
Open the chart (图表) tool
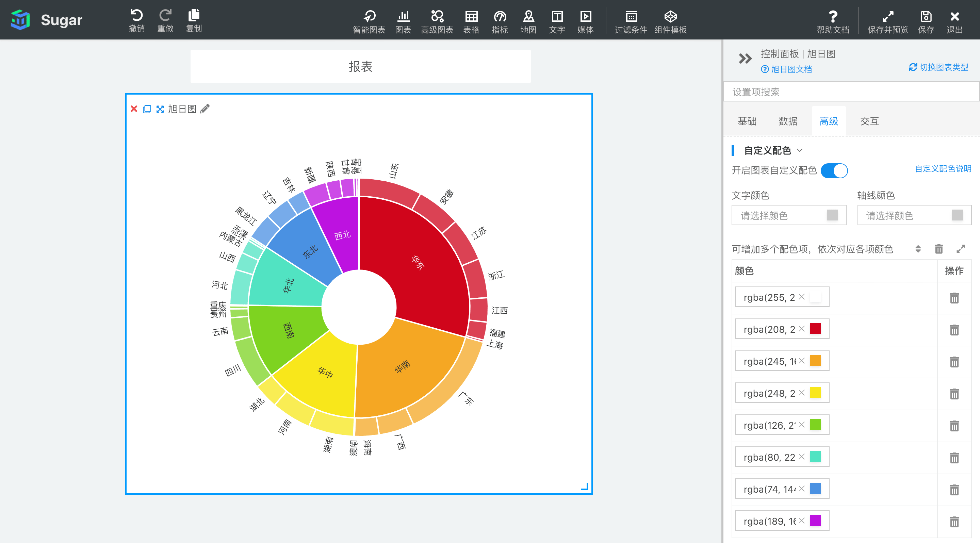403,22
